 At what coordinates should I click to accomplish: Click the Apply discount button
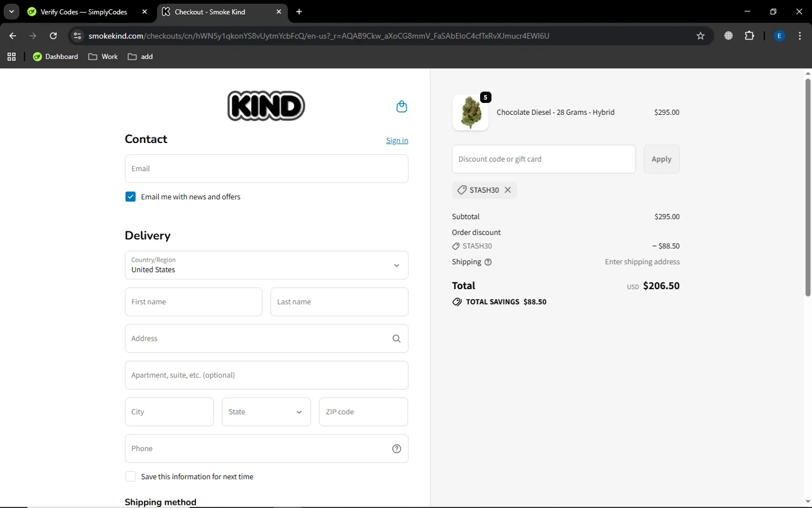(x=662, y=159)
